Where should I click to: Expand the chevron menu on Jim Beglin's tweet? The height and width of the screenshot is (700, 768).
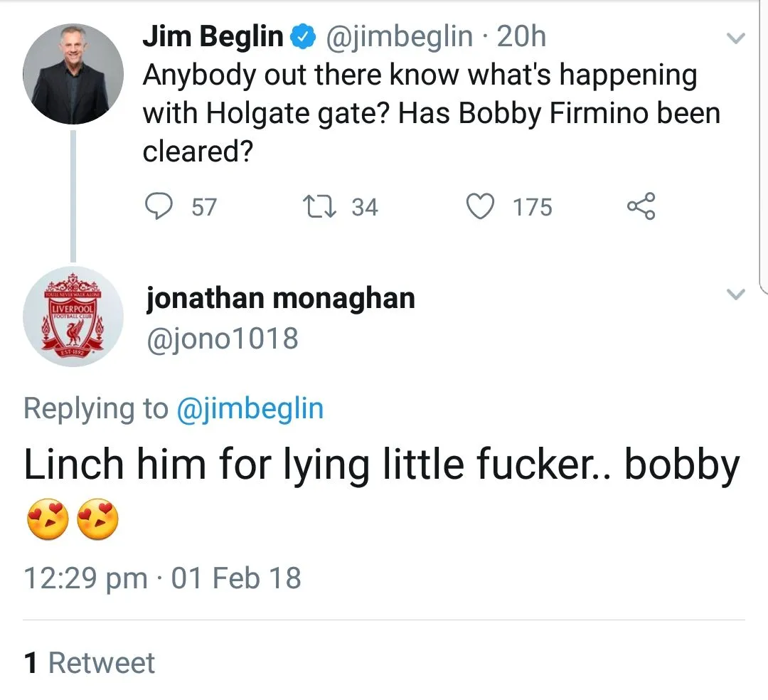point(736,38)
